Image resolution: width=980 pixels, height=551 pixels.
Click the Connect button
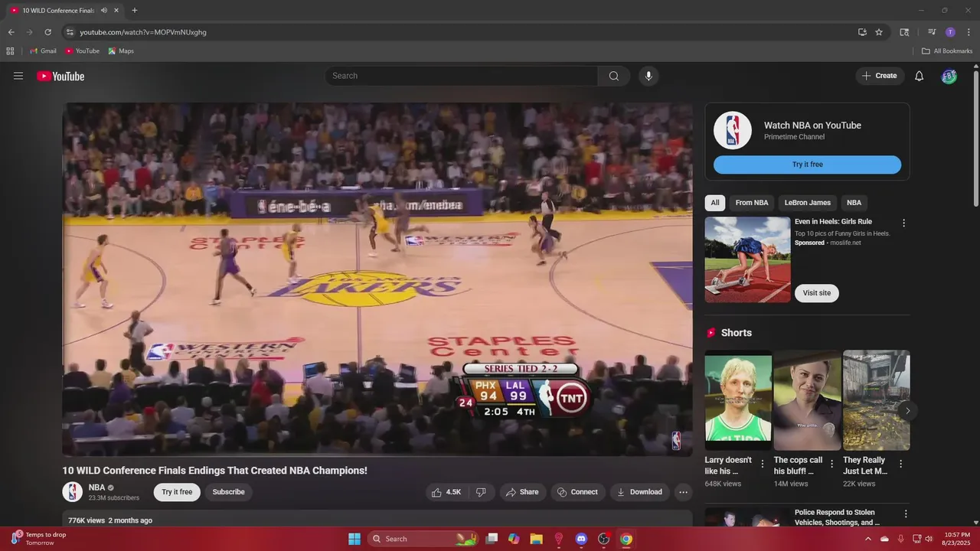(578, 492)
